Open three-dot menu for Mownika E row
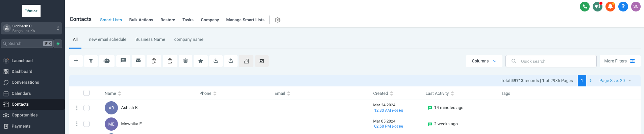Screen dimensions: 644x134 (x=77, y=124)
